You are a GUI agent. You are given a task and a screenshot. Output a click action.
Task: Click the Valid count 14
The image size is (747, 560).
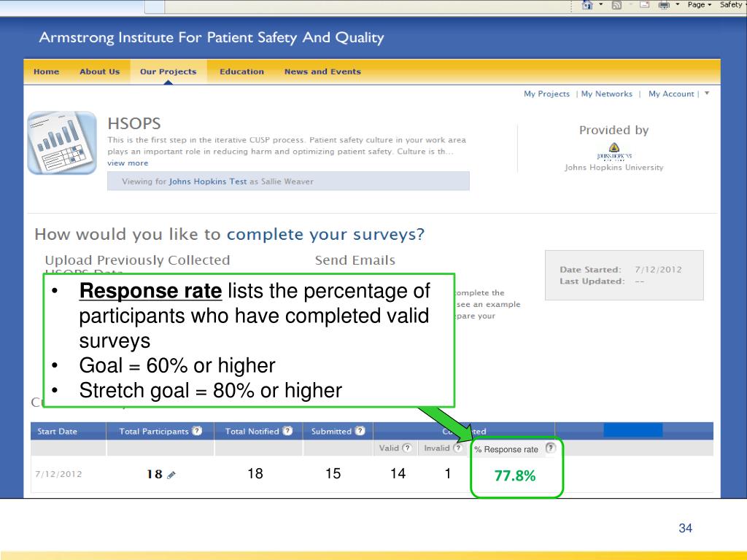[398, 473]
